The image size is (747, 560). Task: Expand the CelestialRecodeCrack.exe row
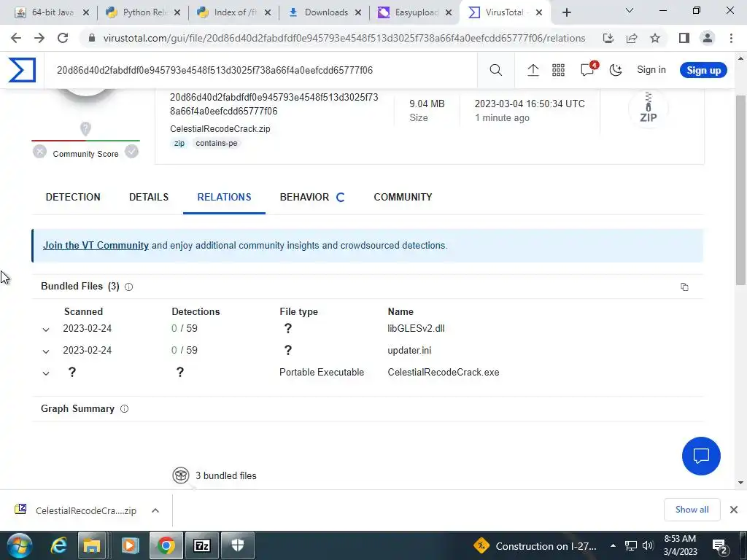pos(46,373)
